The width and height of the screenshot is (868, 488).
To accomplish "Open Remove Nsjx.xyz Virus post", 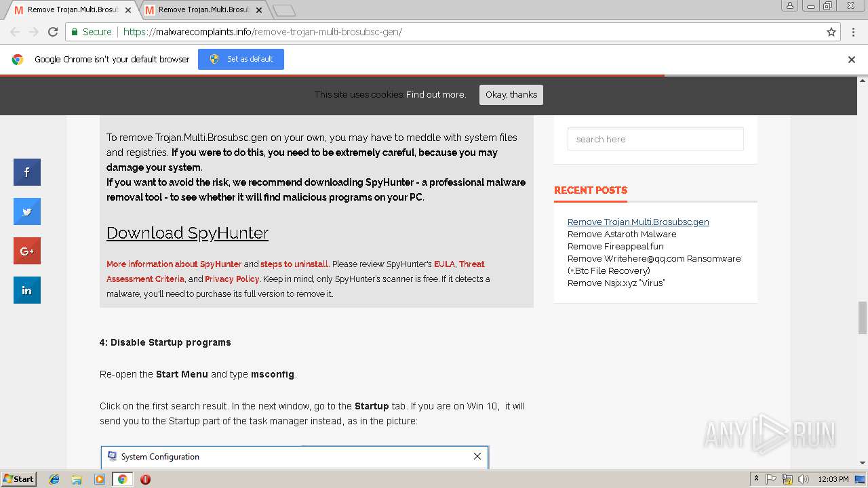I will [616, 283].
